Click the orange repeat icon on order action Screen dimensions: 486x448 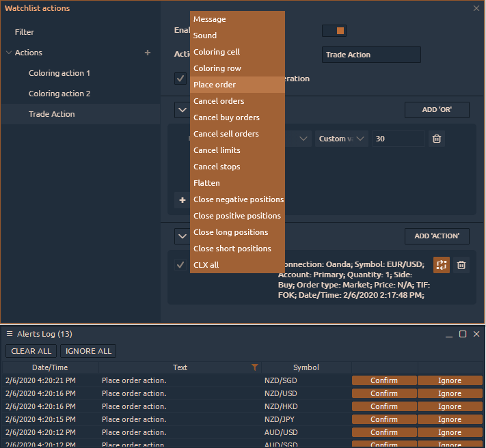(x=442, y=265)
